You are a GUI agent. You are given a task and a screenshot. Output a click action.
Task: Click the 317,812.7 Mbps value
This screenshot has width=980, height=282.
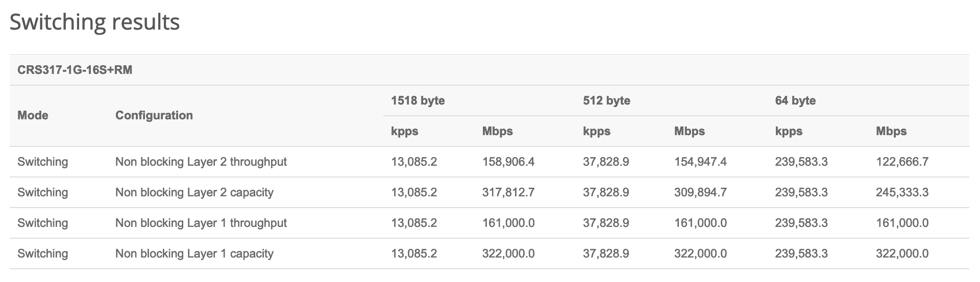(x=508, y=193)
